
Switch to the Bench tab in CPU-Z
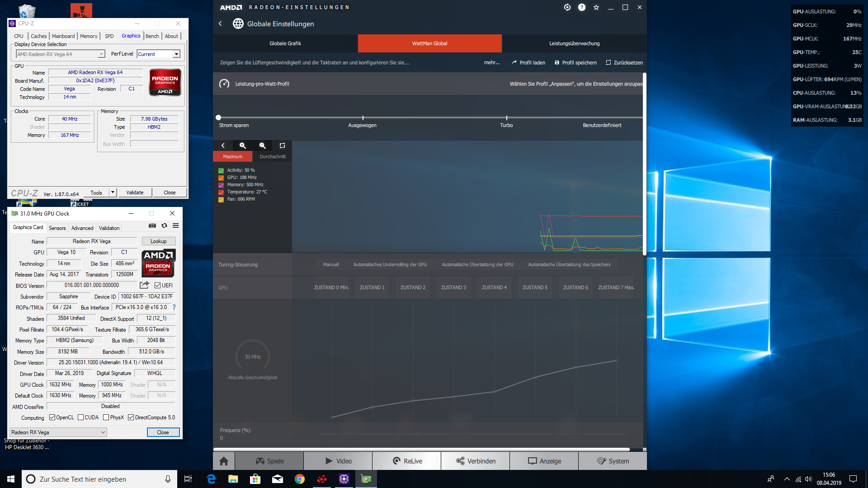pyautogui.click(x=152, y=36)
